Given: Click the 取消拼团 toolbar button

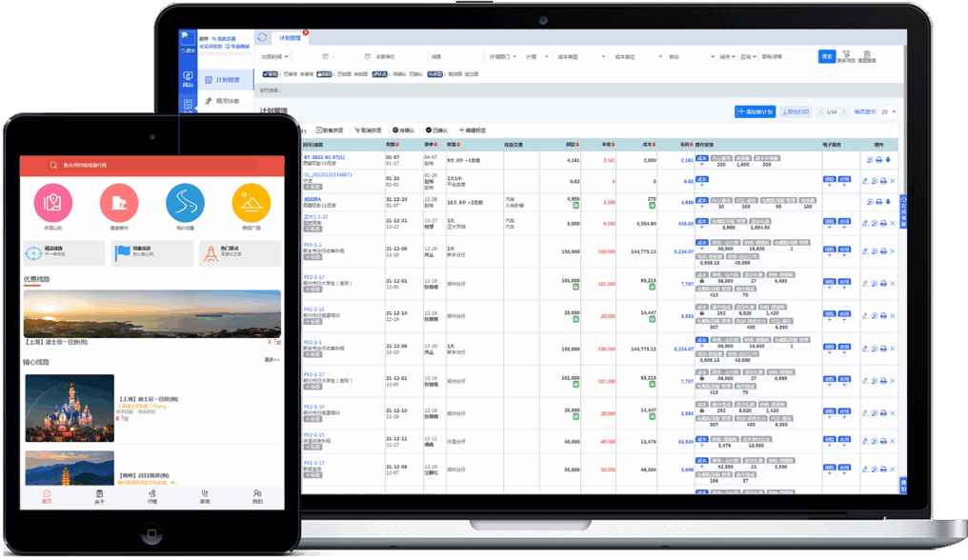Looking at the screenshot, I should coord(368,130).
